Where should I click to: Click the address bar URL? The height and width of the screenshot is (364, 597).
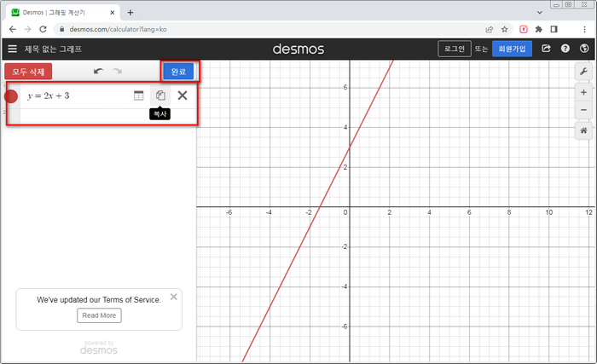(118, 29)
